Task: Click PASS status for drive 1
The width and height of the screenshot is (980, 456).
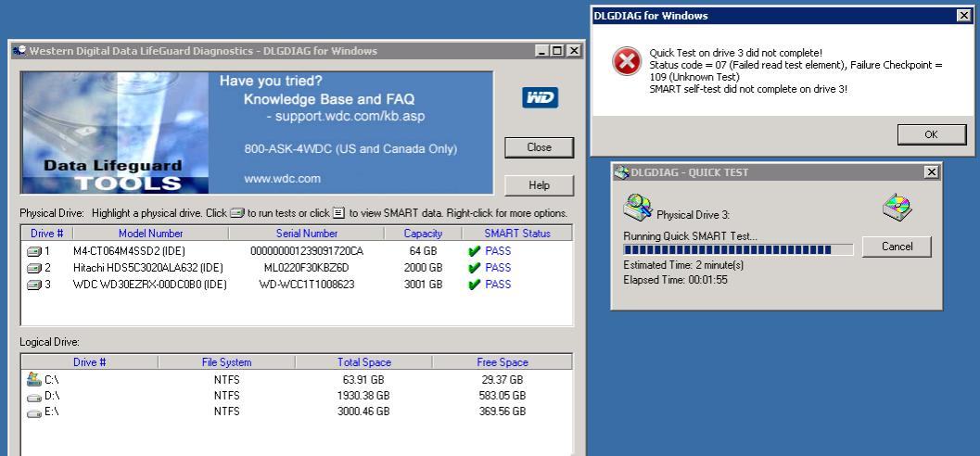Action: pyautogui.click(x=498, y=251)
